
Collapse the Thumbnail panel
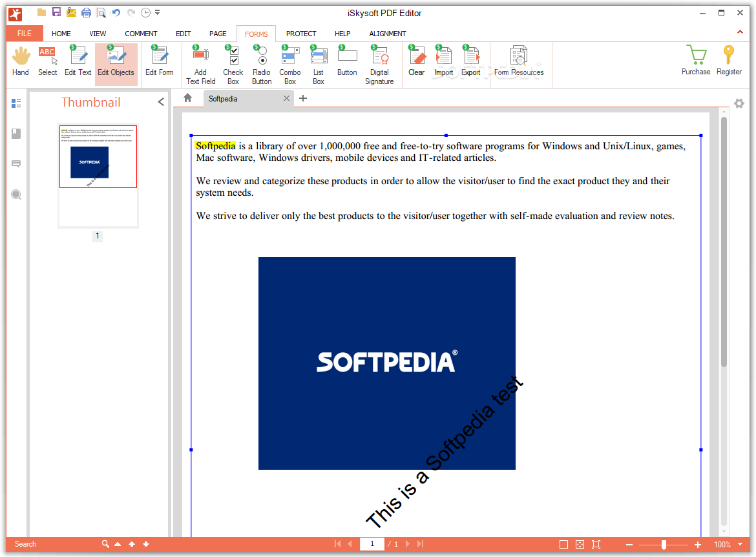point(161,101)
